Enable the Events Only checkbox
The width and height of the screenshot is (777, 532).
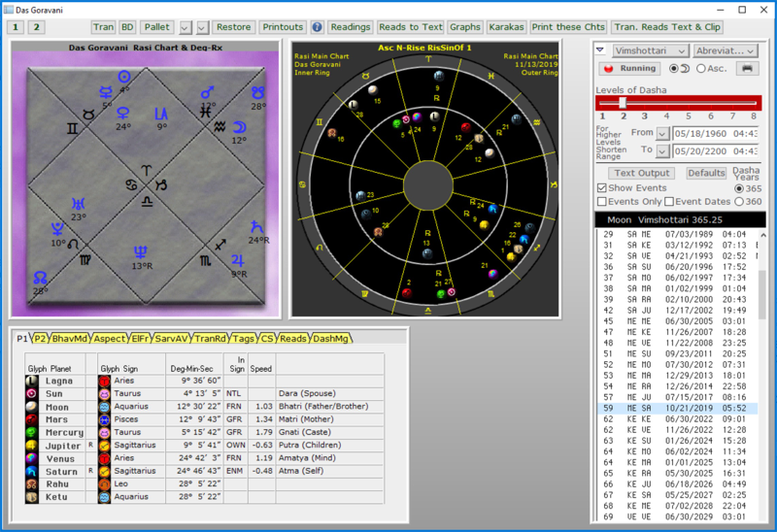tap(602, 201)
